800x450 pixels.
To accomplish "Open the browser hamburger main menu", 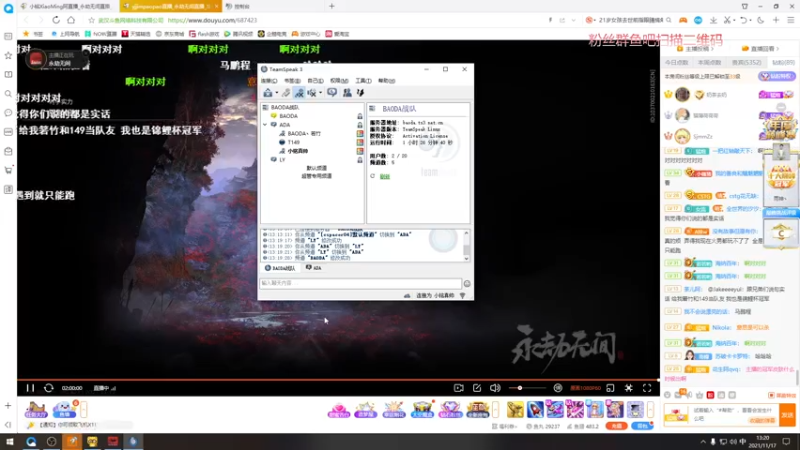I will pos(790,20).
